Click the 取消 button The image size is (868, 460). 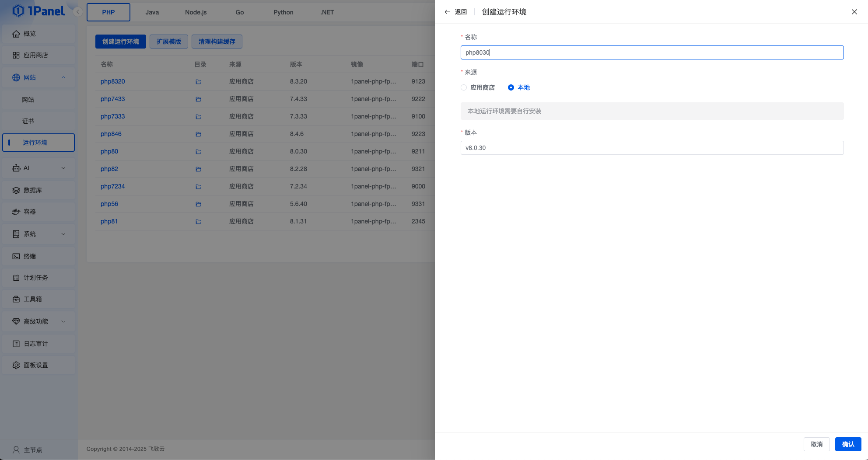(816, 444)
